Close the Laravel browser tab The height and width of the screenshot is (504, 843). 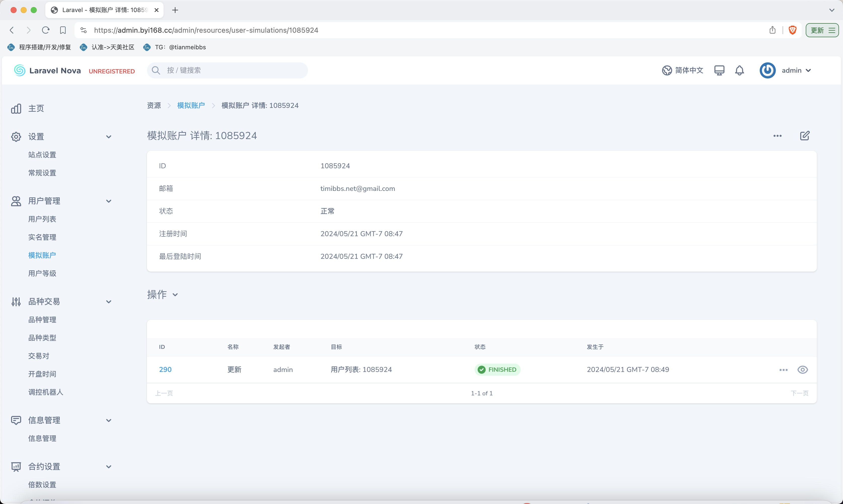[156, 10]
